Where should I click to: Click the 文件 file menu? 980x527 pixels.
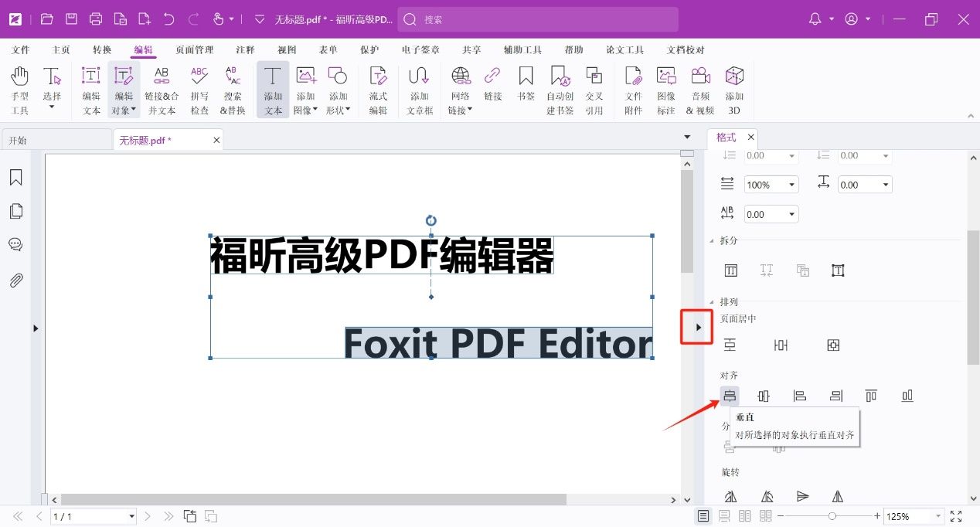point(21,50)
